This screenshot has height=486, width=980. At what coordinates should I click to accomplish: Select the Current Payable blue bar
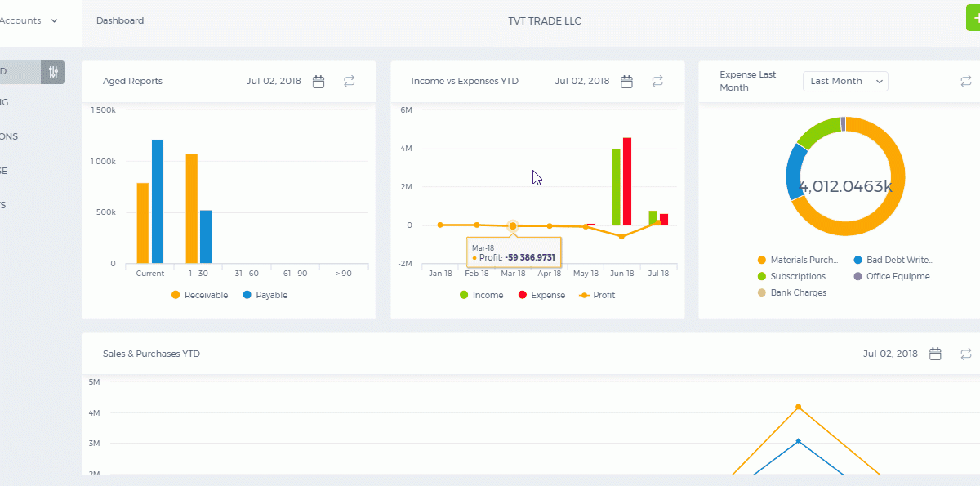(x=158, y=202)
